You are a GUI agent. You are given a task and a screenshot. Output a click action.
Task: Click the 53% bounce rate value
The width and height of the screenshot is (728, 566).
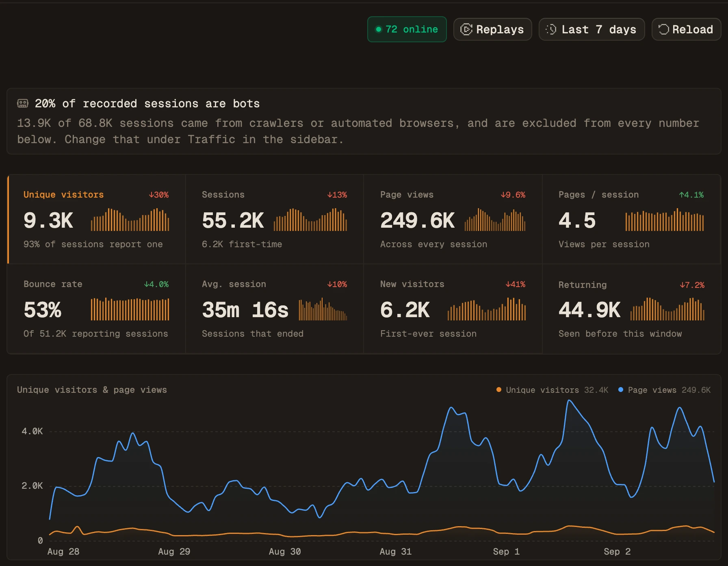42,310
